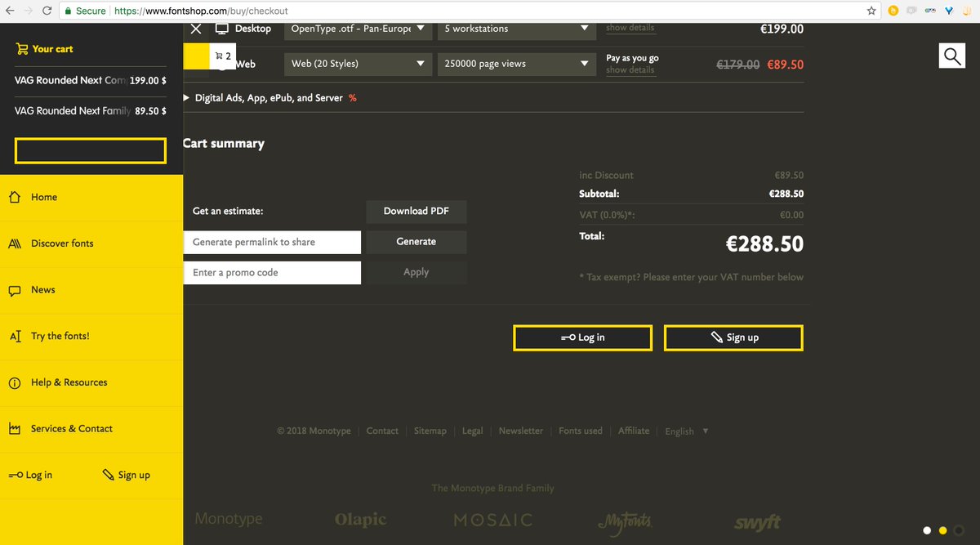Click the Your cart heading
The height and width of the screenshot is (545, 980).
(52, 49)
